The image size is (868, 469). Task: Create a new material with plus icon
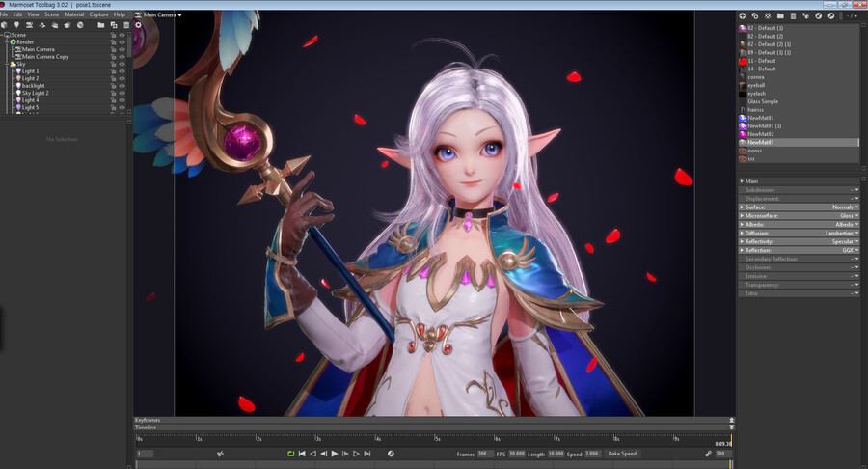743,16
